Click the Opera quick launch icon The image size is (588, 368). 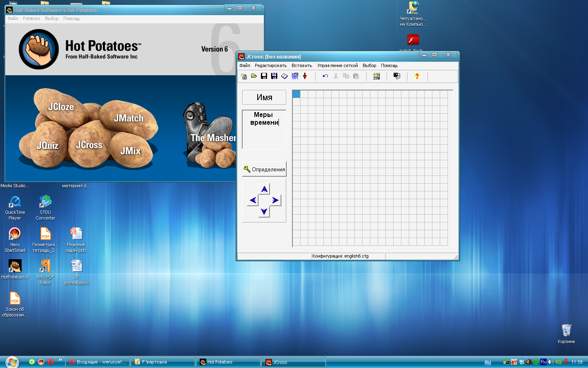[x=51, y=362]
